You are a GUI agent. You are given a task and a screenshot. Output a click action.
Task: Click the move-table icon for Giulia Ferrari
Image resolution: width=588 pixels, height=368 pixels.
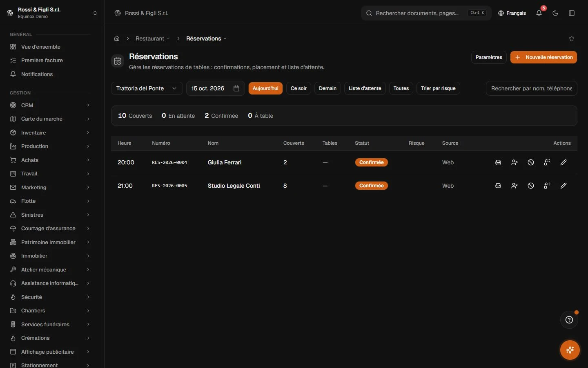tap(547, 162)
